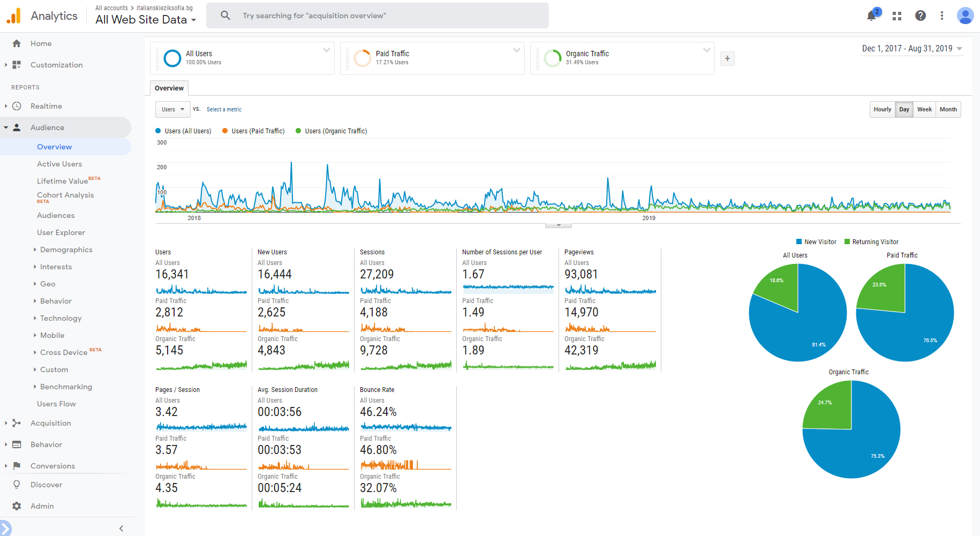The width and height of the screenshot is (980, 536).
Task: Open the notifications bell icon
Action: click(x=871, y=16)
